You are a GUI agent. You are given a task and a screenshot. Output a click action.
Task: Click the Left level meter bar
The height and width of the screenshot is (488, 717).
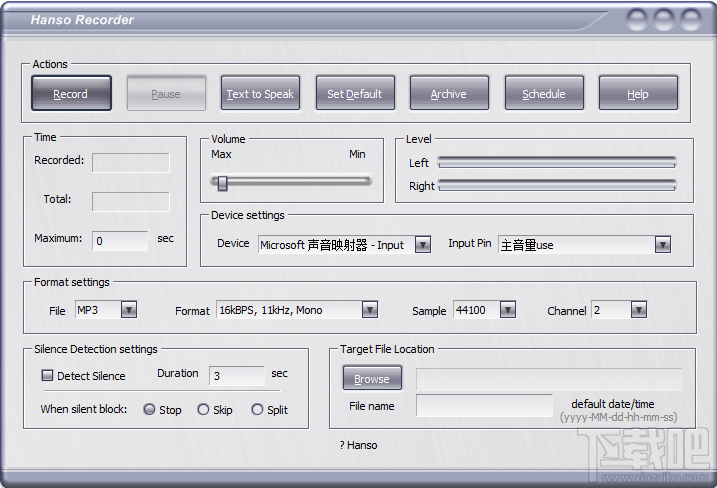point(556,162)
